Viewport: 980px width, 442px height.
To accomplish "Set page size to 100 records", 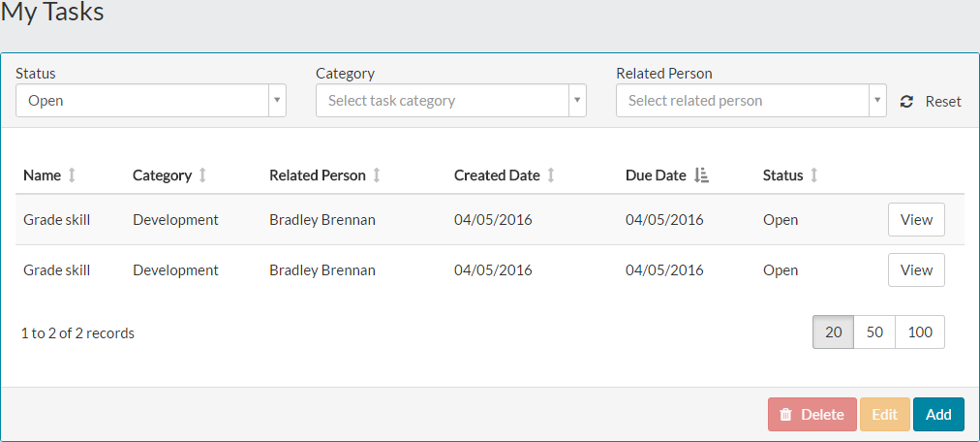I will click(920, 332).
